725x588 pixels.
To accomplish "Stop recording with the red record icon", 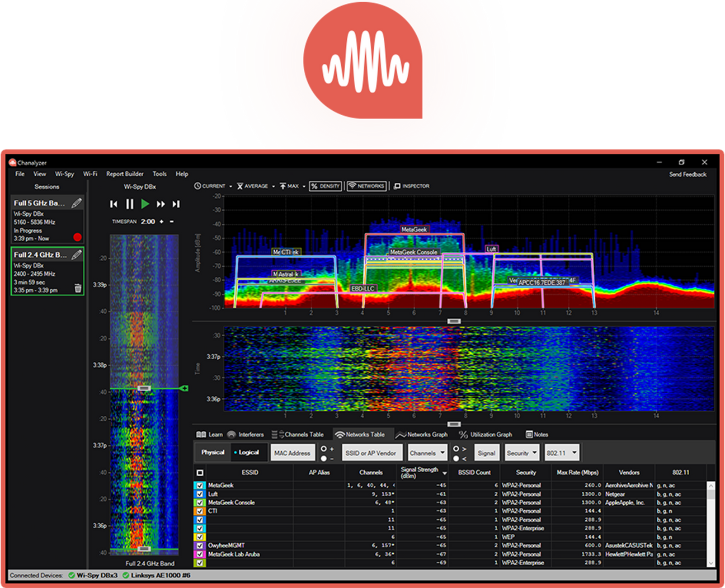I will click(x=78, y=237).
